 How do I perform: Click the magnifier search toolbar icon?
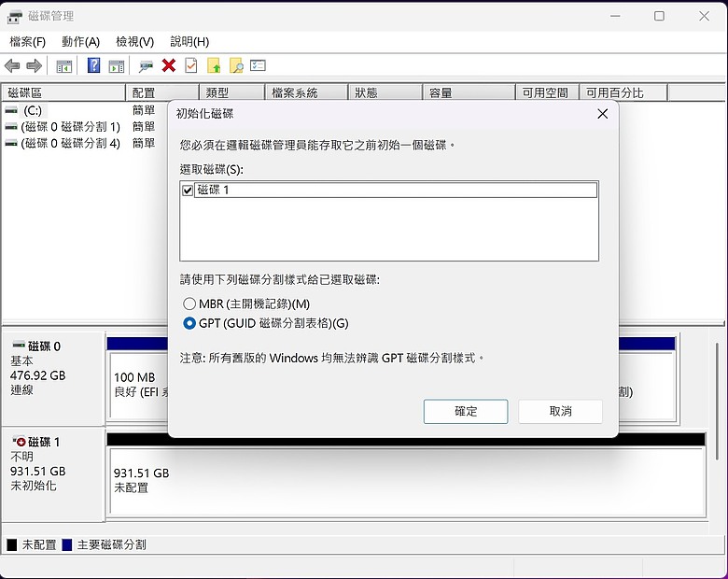click(x=236, y=65)
